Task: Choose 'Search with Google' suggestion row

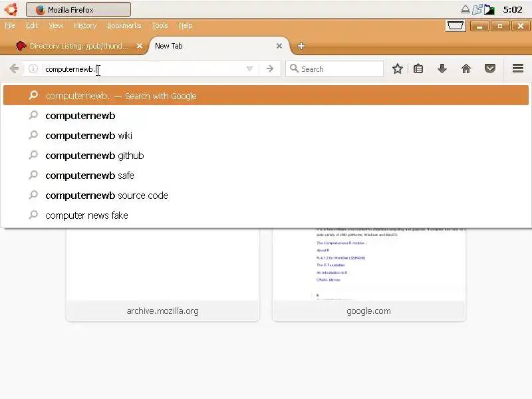Action: 266,95
